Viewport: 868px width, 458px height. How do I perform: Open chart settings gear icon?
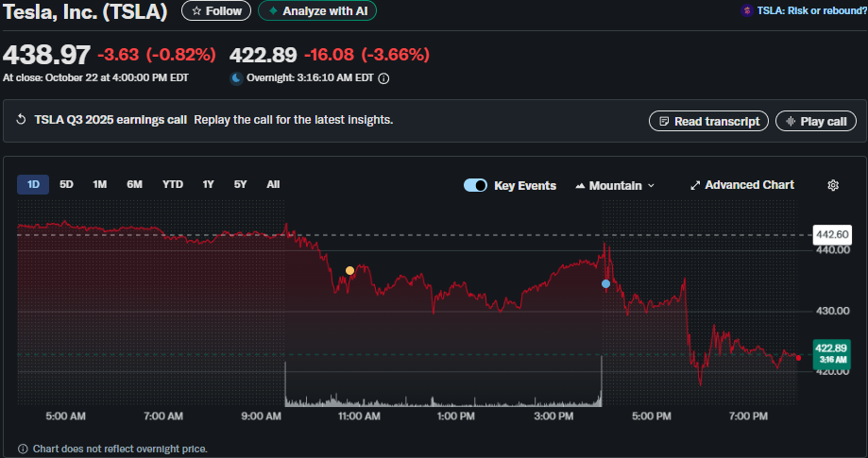point(833,185)
